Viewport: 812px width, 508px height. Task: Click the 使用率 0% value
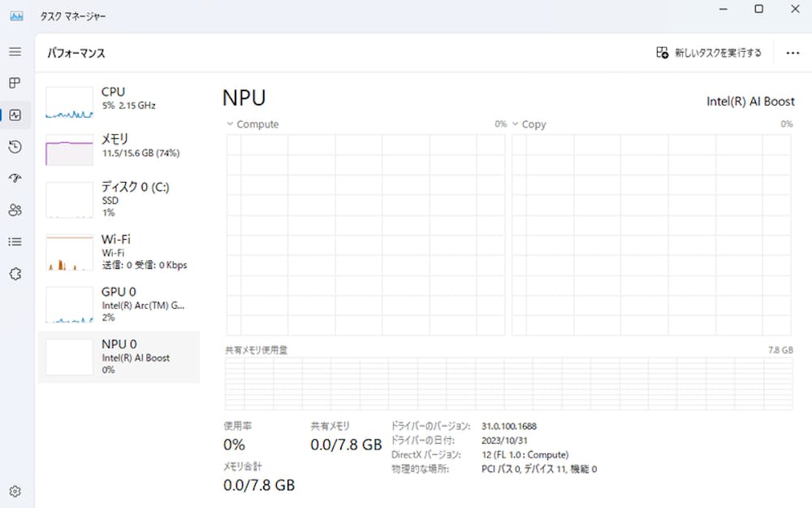(234, 445)
